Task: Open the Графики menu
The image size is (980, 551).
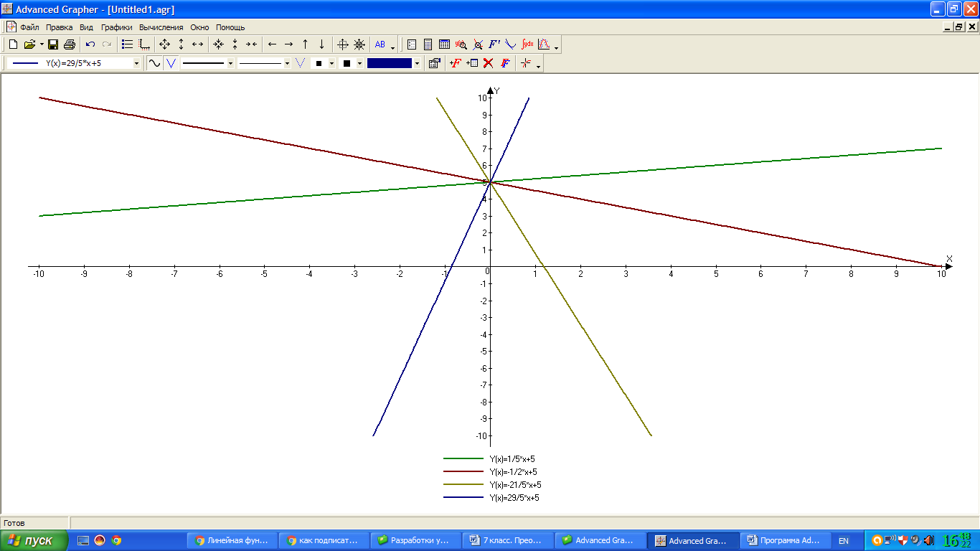Action: point(117,27)
